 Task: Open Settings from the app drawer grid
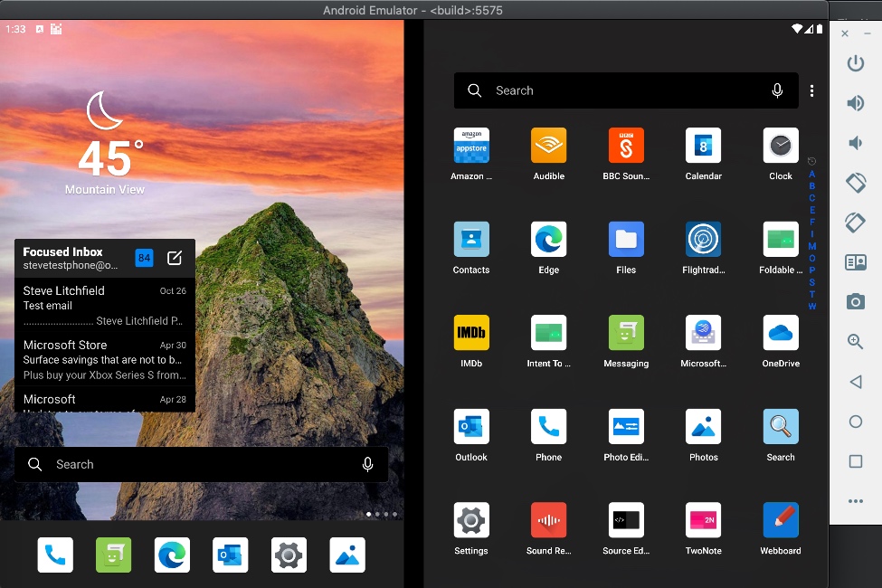coord(471,520)
